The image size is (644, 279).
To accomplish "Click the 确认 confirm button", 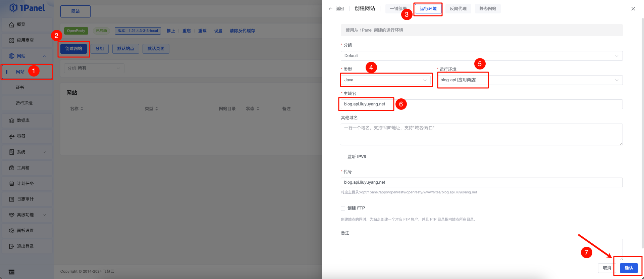I will pos(629,268).
